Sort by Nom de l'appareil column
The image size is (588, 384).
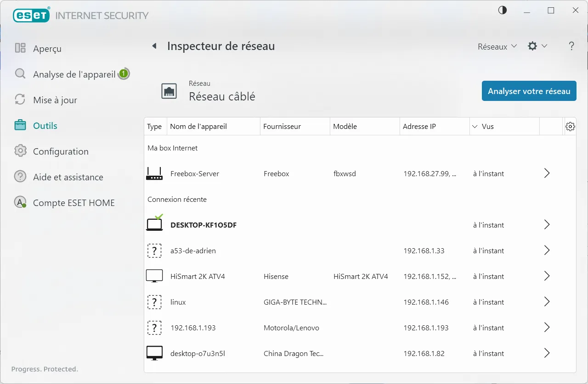point(214,127)
